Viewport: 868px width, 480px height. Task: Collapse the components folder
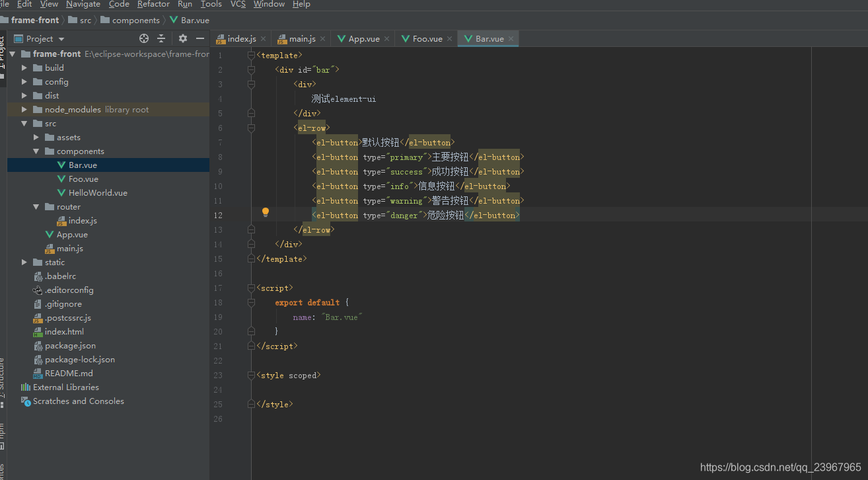pyautogui.click(x=36, y=151)
